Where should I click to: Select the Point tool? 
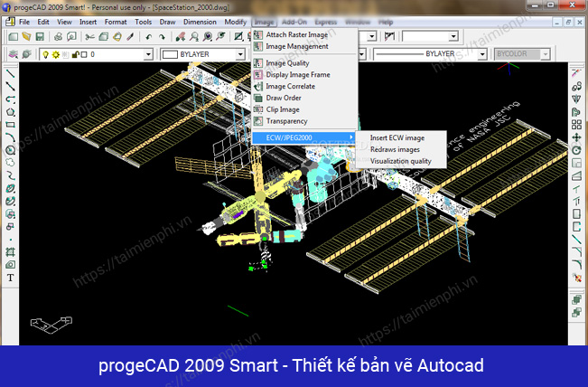tap(10, 240)
